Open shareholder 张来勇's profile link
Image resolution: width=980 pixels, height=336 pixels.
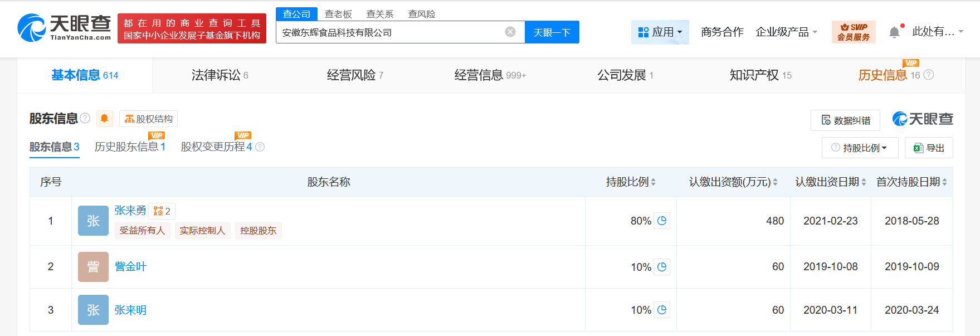pos(130,210)
